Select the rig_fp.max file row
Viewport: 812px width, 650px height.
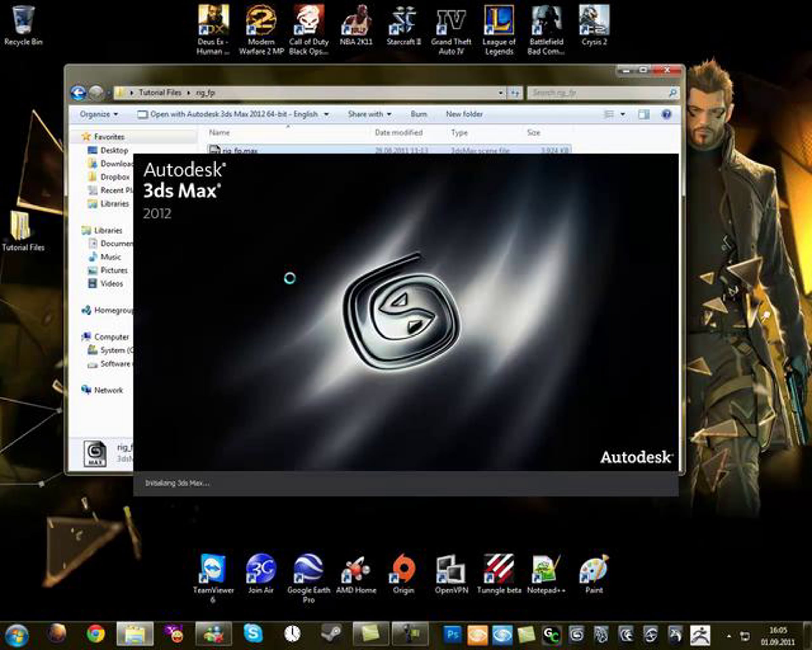(389, 150)
